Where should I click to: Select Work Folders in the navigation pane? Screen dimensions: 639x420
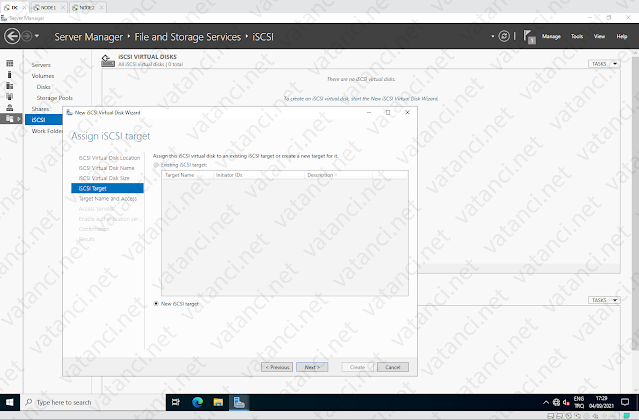(47, 131)
